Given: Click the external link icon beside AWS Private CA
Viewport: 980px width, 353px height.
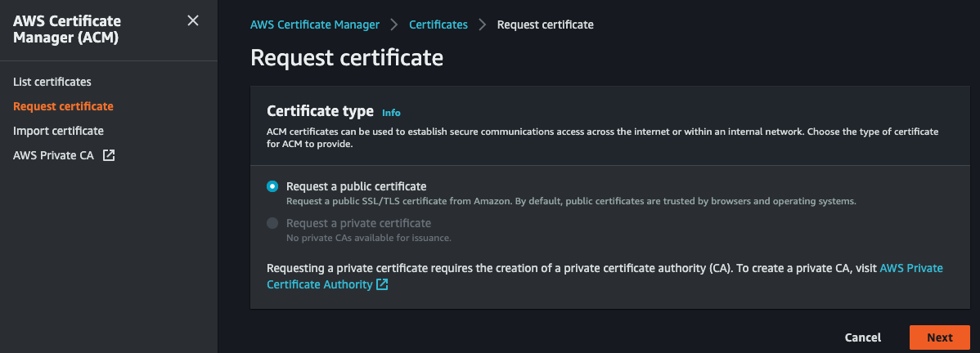Looking at the screenshot, I should point(109,155).
